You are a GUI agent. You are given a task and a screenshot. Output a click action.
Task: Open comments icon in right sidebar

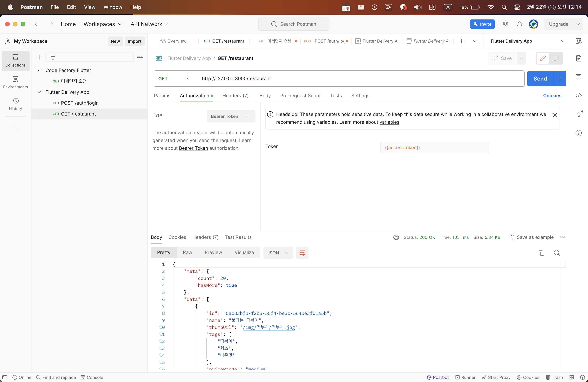(578, 77)
